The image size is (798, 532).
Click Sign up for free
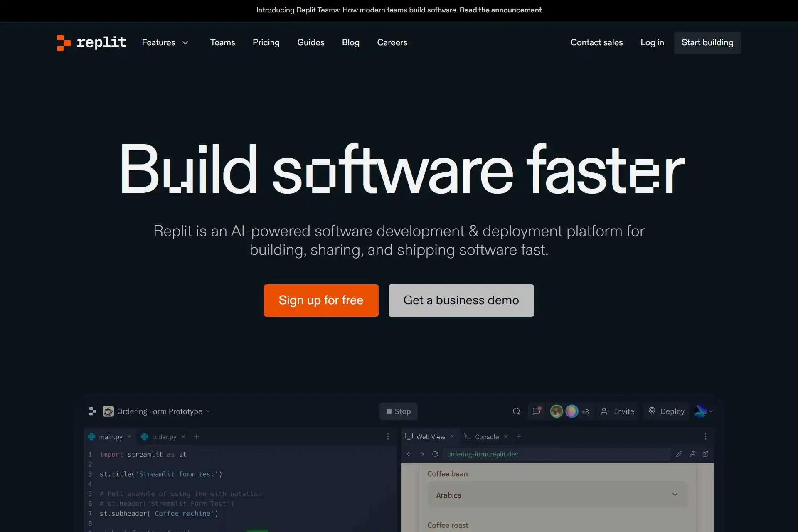pos(321,300)
